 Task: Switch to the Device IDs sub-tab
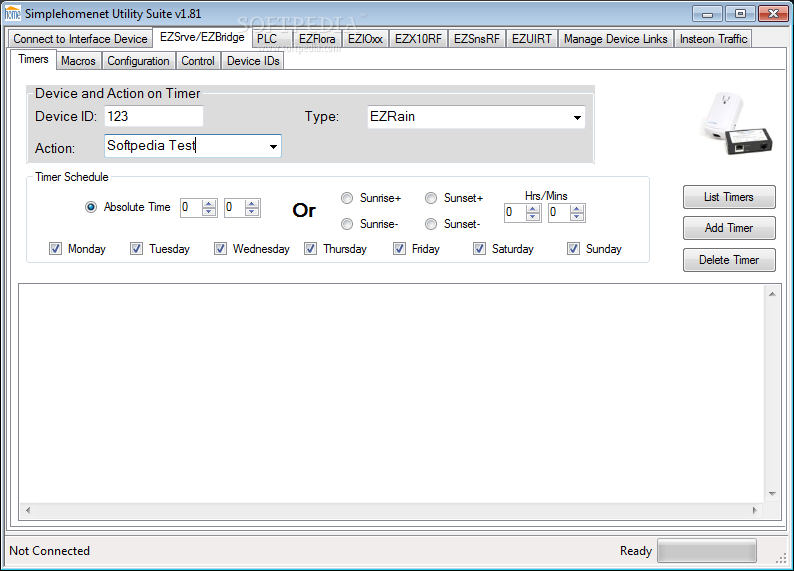pyautogui.click(x=253, y=61)
